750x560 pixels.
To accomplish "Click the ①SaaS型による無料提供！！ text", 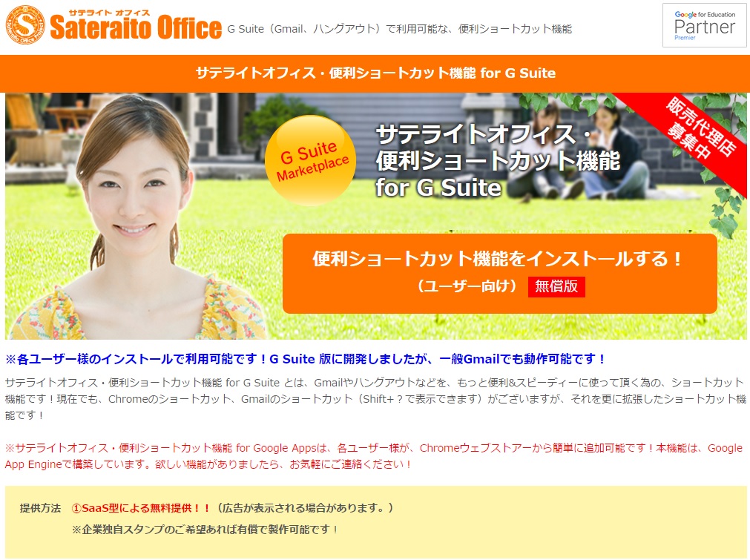I will coord(141,508).
